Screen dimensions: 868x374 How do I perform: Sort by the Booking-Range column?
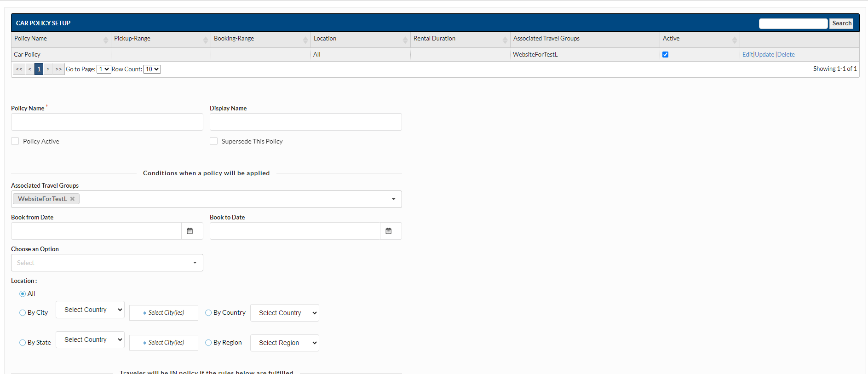261,39
